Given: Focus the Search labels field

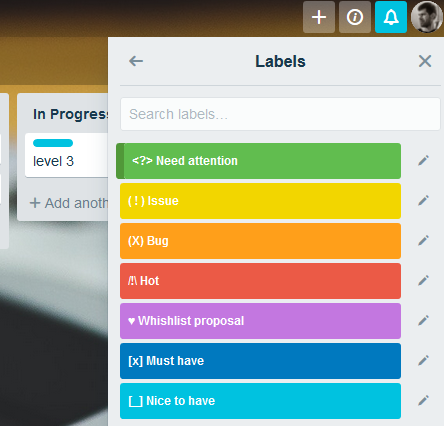Looking at the screenshot, I should (280, 114).
